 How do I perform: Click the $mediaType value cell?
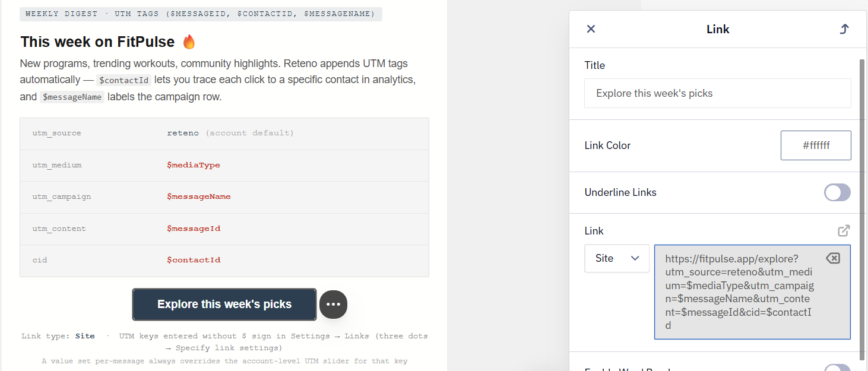194,165
